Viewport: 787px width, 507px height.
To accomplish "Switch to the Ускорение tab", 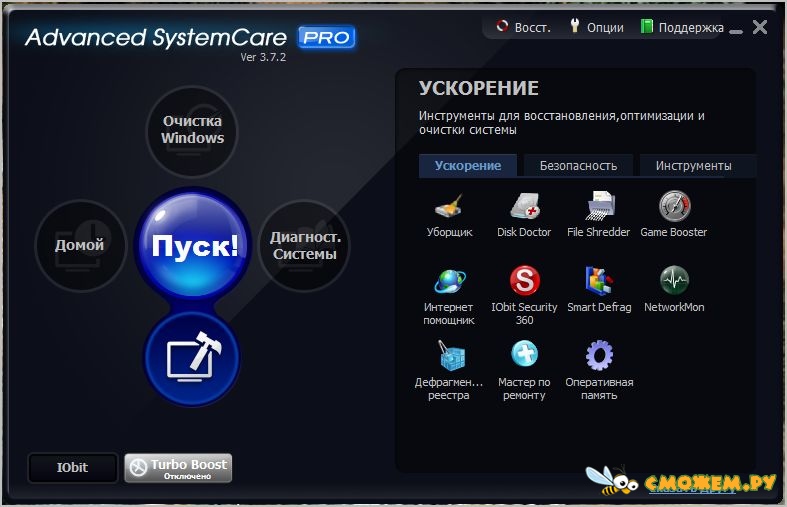I will 468,166.
